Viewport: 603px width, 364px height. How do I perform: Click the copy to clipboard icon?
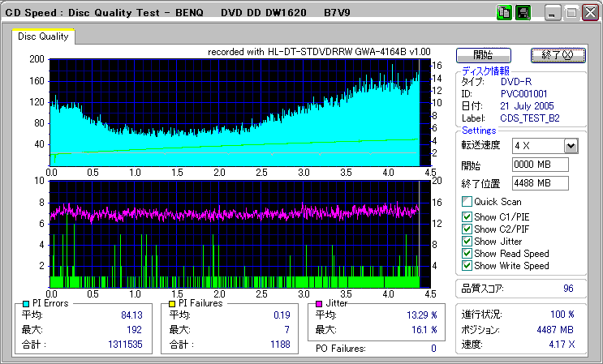pyautogui.click(x=504, y=12)
